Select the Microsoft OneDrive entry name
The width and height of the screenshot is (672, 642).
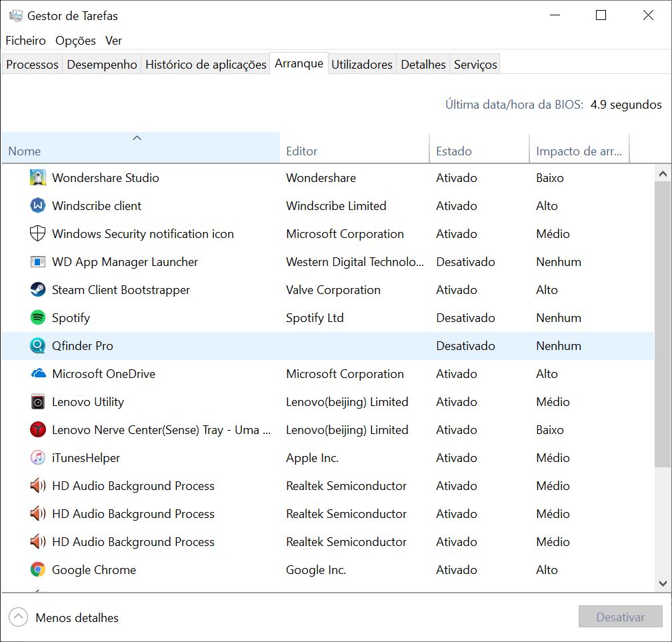(x=103, y=374)
